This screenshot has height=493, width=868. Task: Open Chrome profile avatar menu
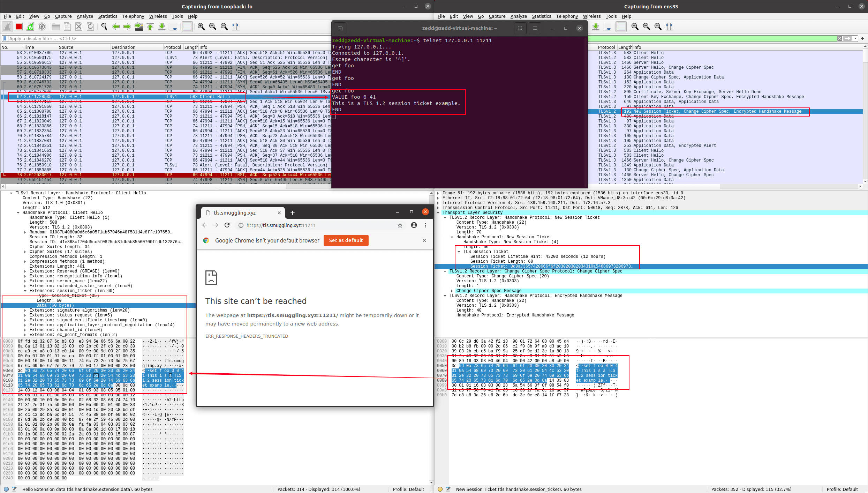click(x=414, y=225)
